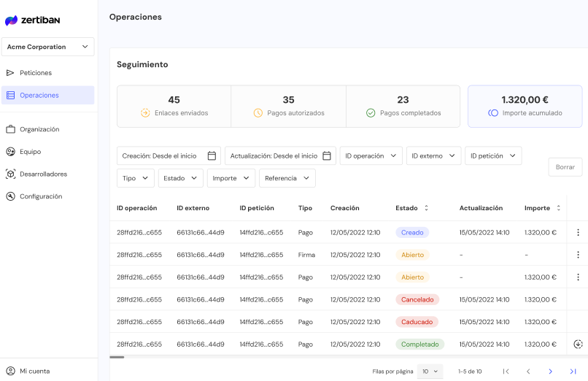Open the three-dot menu for the Creado row
Screen dimensions: 588x381
[x=578, y=233]
